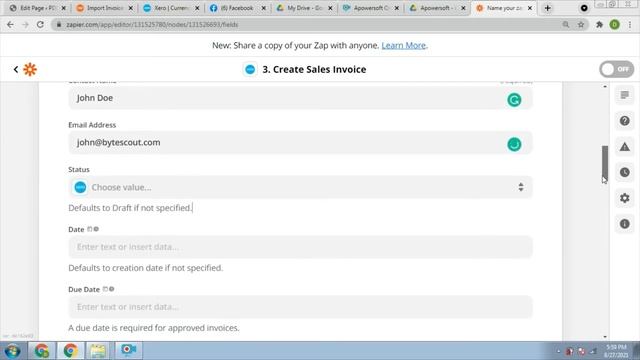Click the taskbar clock
640x360 pixels.
tap(616, 351)
